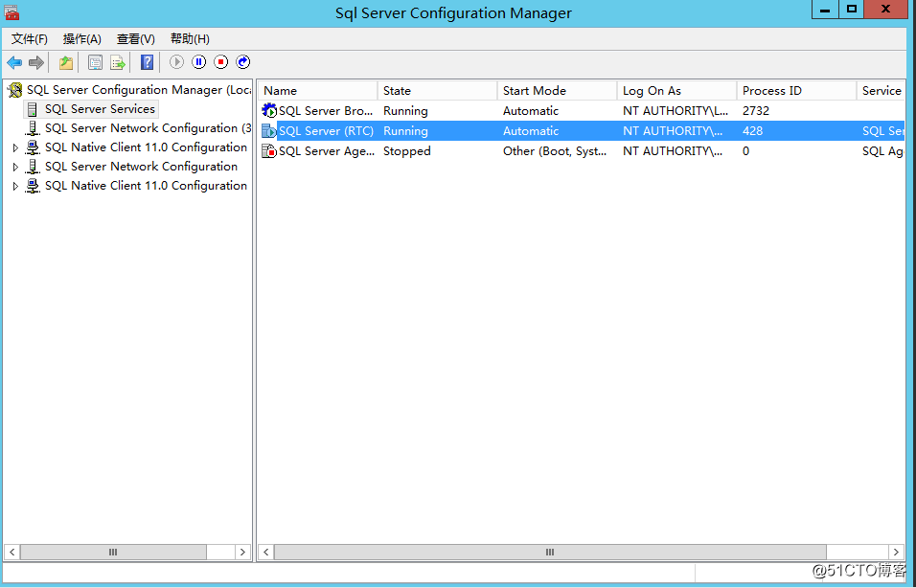Minimize the Sql Server Configuration Manager window

825,9
